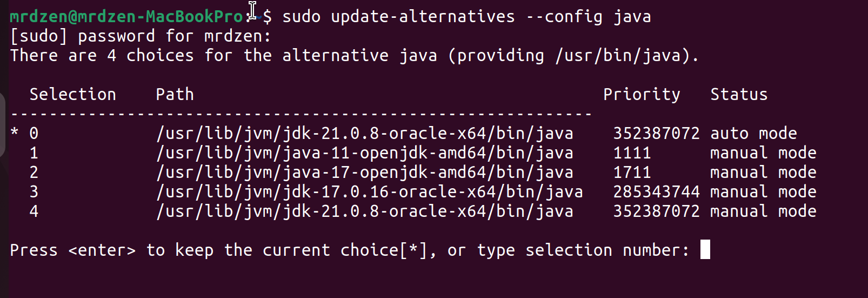Click the "[sudo] password for mrdzen:" line

(141, 36)
